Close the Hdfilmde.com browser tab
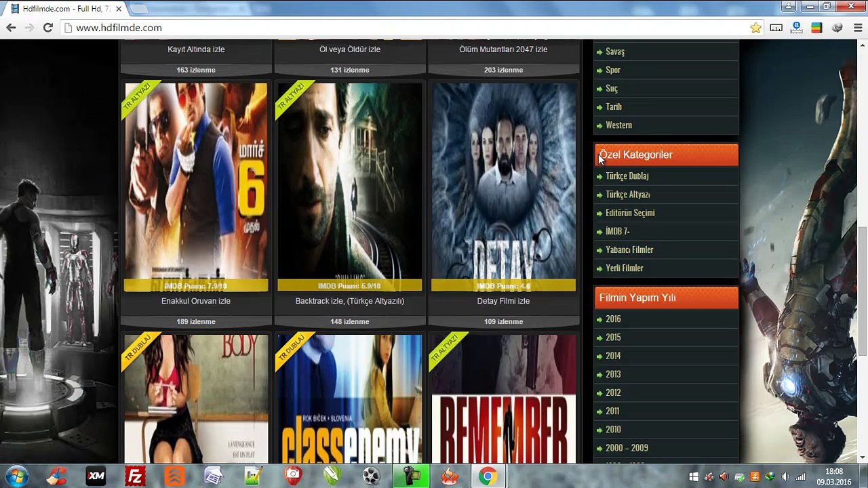 (x=119, y=9)
